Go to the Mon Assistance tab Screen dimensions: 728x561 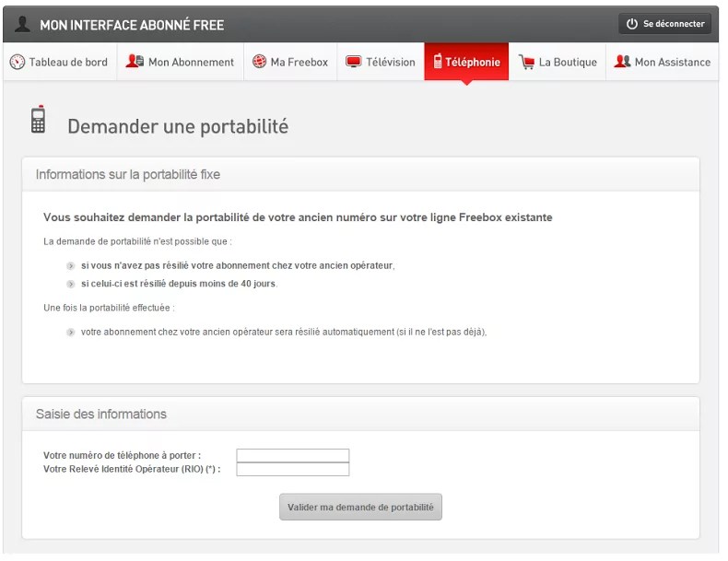663,62
